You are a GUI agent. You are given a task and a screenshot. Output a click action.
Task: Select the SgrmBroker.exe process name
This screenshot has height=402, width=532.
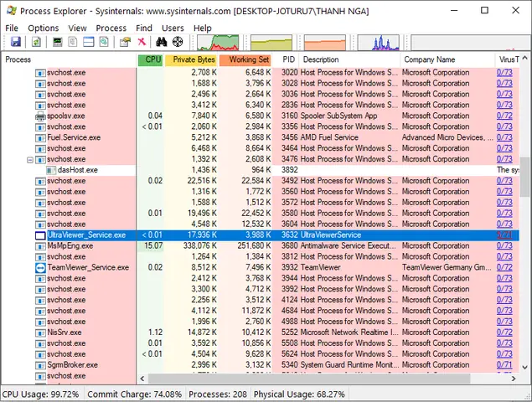click(x=73, y=365)
